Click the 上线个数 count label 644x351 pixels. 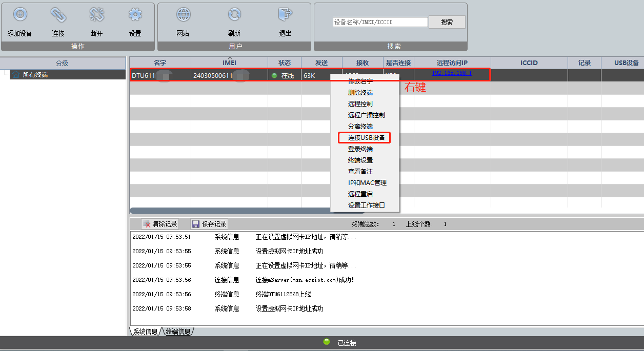[419, 224]
